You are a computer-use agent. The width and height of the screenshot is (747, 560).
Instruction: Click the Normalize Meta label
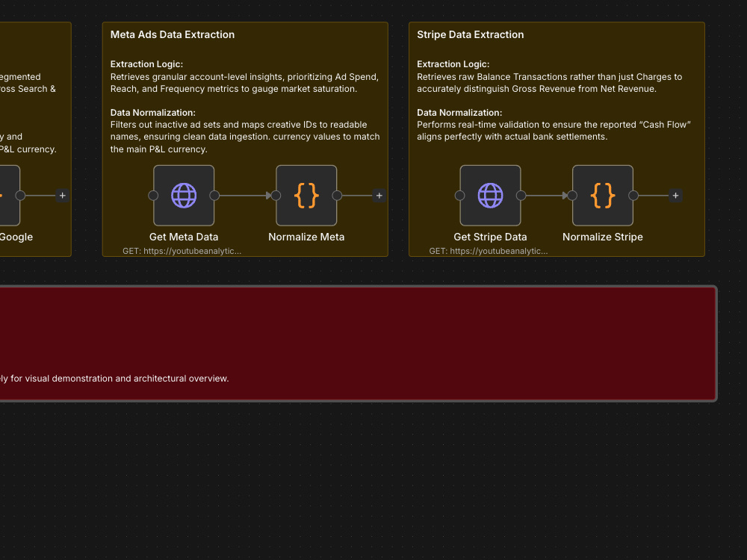point(306,237)
